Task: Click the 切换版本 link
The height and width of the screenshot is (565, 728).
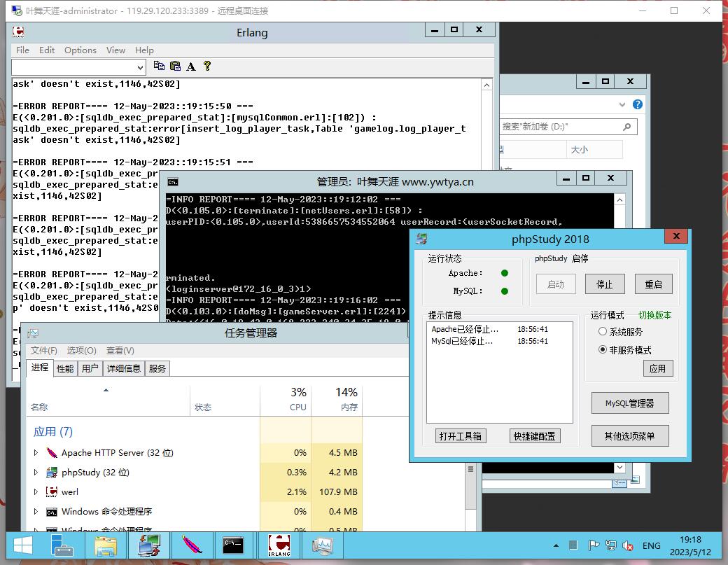Action: click(x=654, y=315)
